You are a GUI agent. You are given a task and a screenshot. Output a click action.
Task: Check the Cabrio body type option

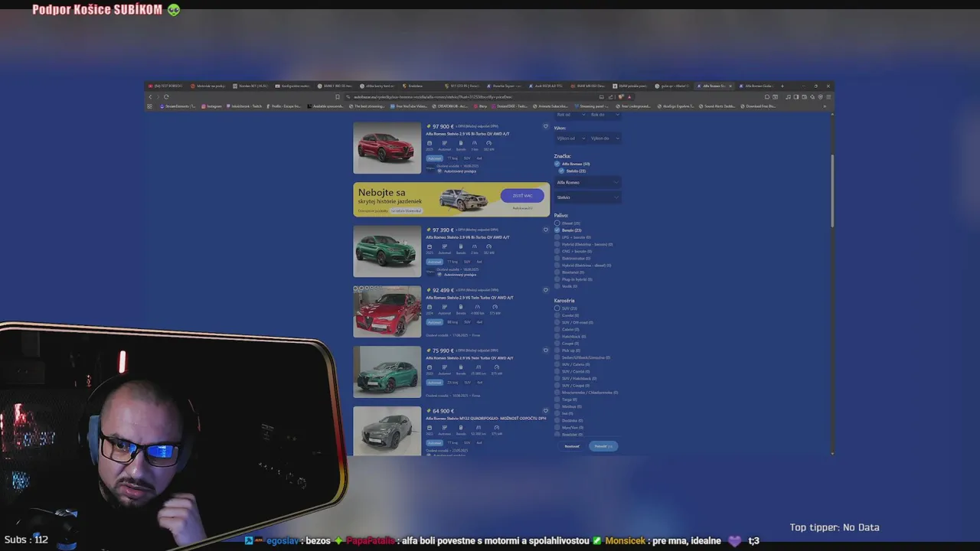coord(557,330)
